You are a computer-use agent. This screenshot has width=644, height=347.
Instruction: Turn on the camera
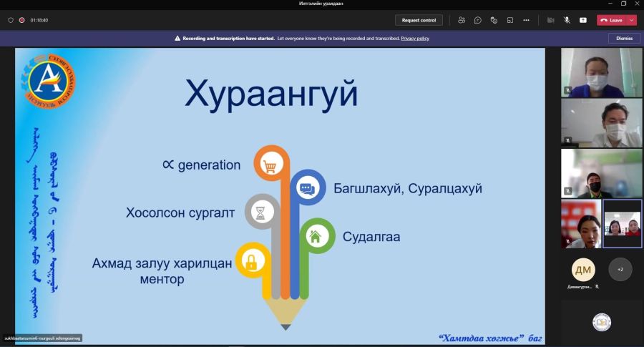(551, 20)
